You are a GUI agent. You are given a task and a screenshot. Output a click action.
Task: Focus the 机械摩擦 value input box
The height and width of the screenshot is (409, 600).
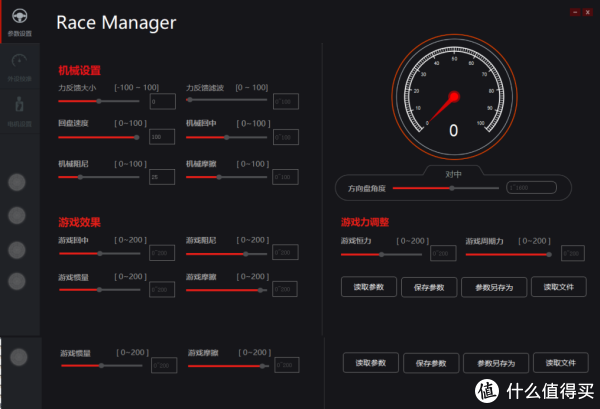click(285, 177)
